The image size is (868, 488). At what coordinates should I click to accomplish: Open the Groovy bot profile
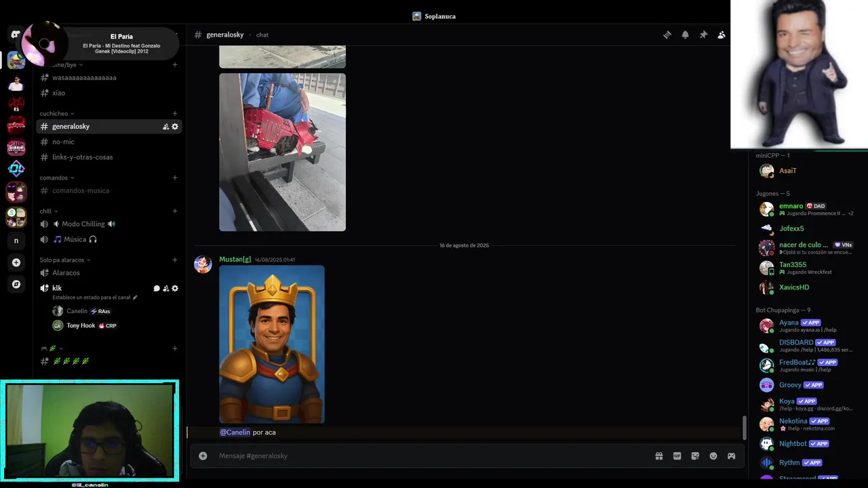(x=807, y=385)
